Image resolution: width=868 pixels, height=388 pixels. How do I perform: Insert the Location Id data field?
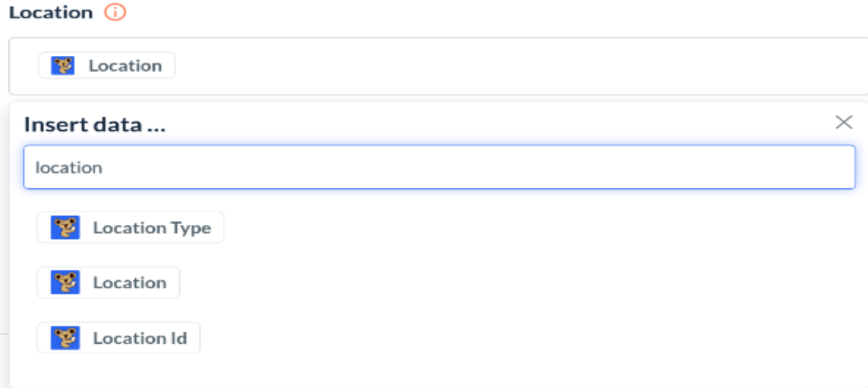[x=118, y=338]
